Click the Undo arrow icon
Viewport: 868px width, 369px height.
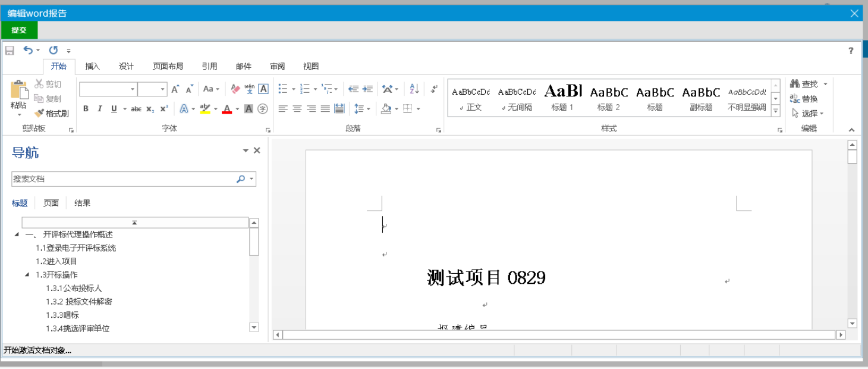coord(28,51)
